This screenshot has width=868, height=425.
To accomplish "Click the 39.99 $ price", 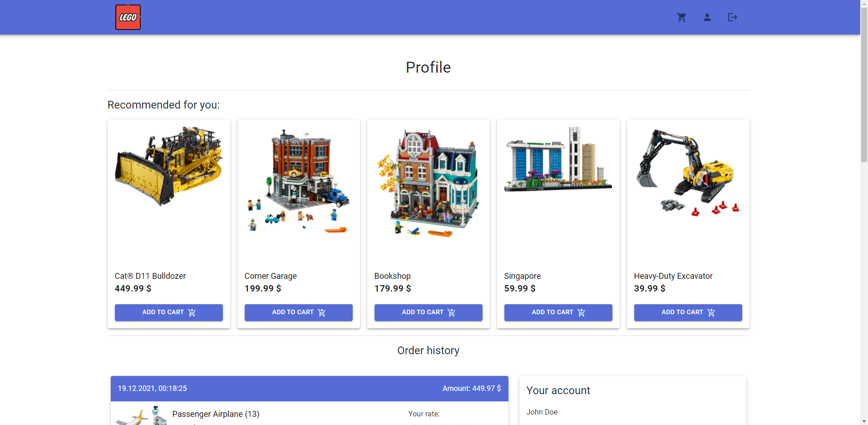I will (x=650, y=288).
